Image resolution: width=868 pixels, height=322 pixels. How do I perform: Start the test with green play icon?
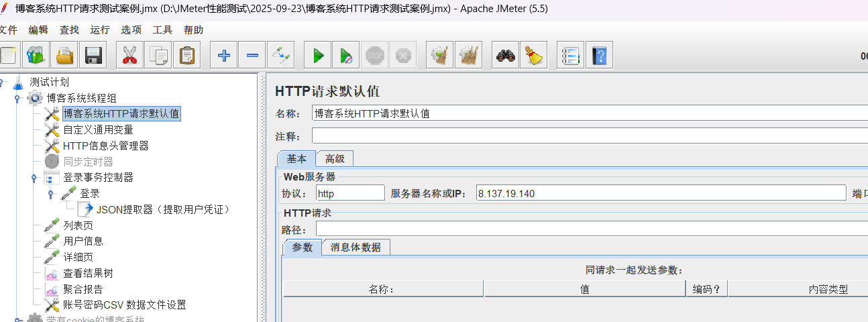pos(318,55)
